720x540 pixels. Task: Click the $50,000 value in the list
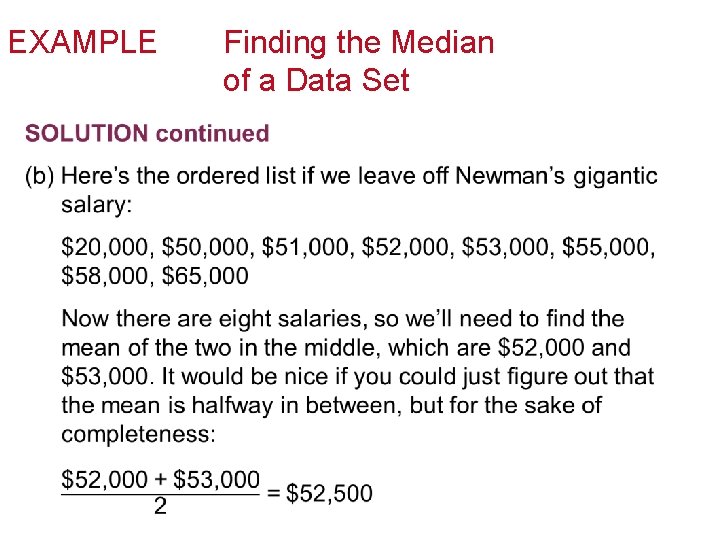click(x=207, y=247)
